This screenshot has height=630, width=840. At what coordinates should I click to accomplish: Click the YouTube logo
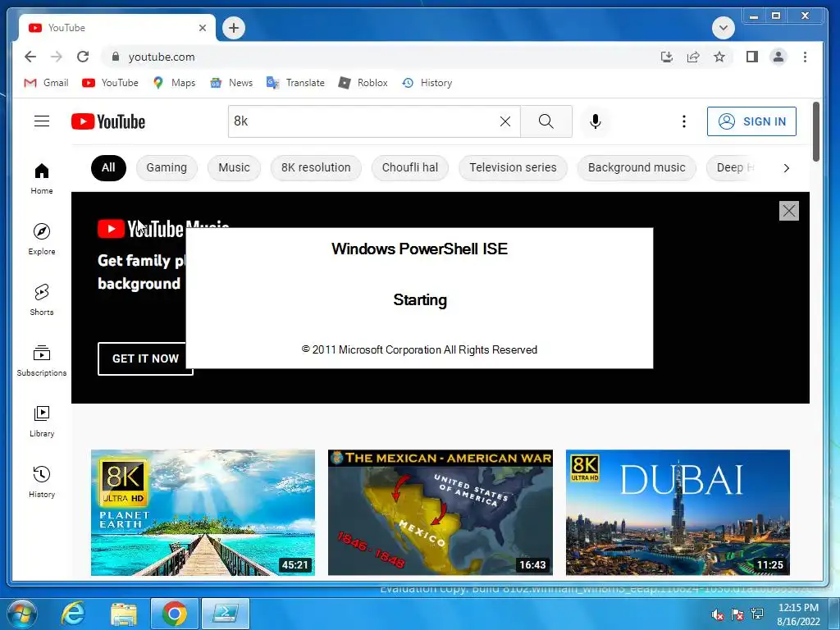108,121
